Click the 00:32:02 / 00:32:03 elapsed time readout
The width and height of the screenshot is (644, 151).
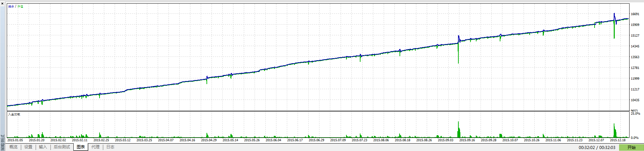coord(597,147)
